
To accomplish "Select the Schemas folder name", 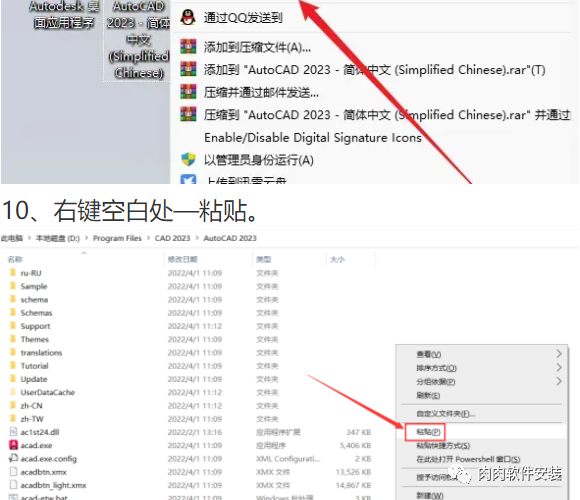I will coord(36,313).
